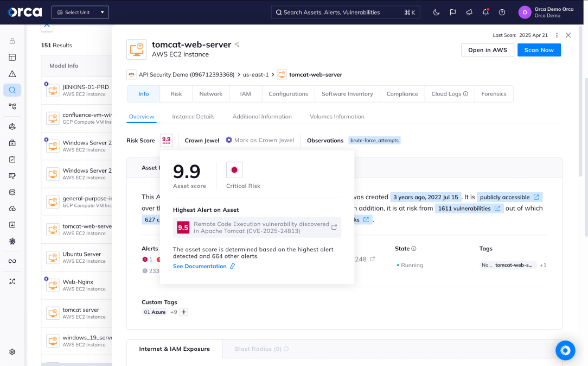Image resolution: width=588 pixels, height=366 pixels.
Task: Open the alerts triangle icon in sidebar
Action: point(12,73)
